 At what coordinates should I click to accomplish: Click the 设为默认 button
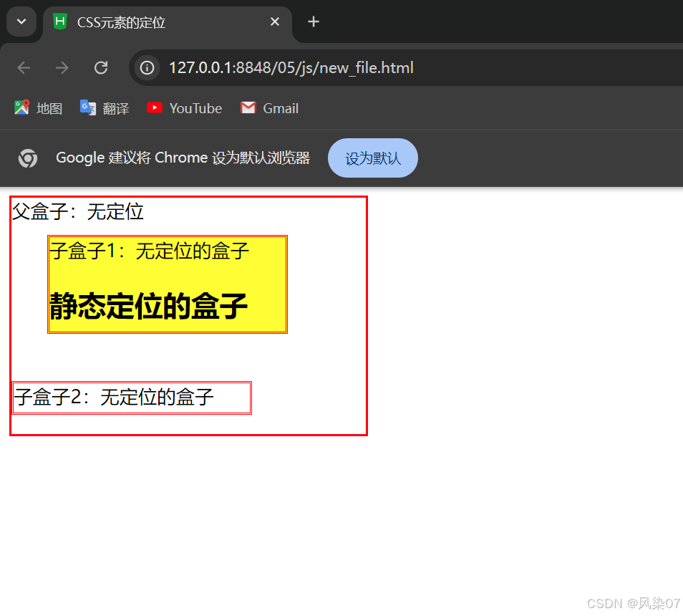click(x=373, y=158)
